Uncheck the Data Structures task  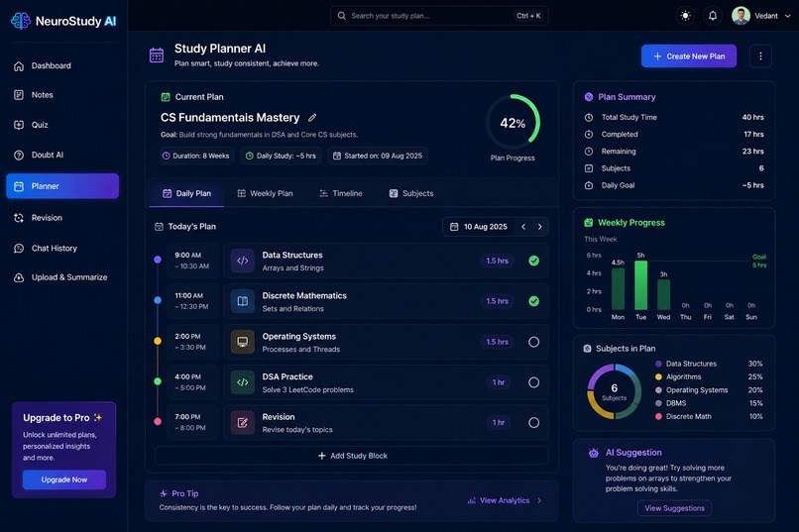tap(533, 261)
